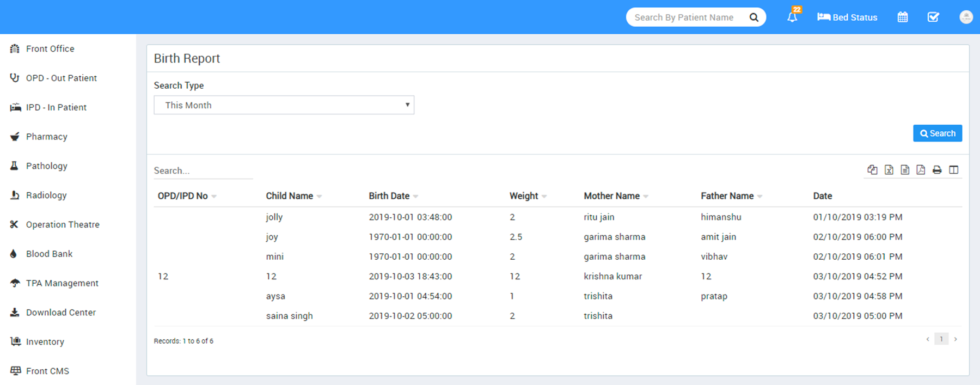Open Pharmacy in the sidebar
Image resolution: width=980 pixels, height=385 pixels.
(x=46, y=137)
